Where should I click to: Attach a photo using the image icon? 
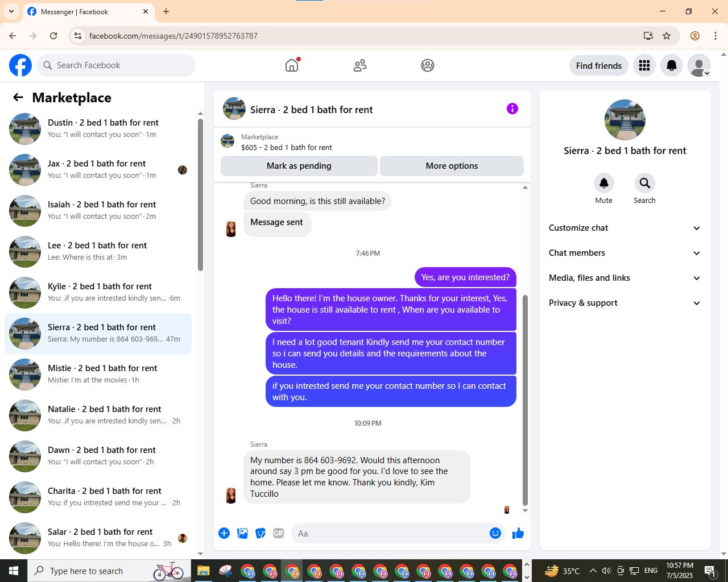point(242,533)
